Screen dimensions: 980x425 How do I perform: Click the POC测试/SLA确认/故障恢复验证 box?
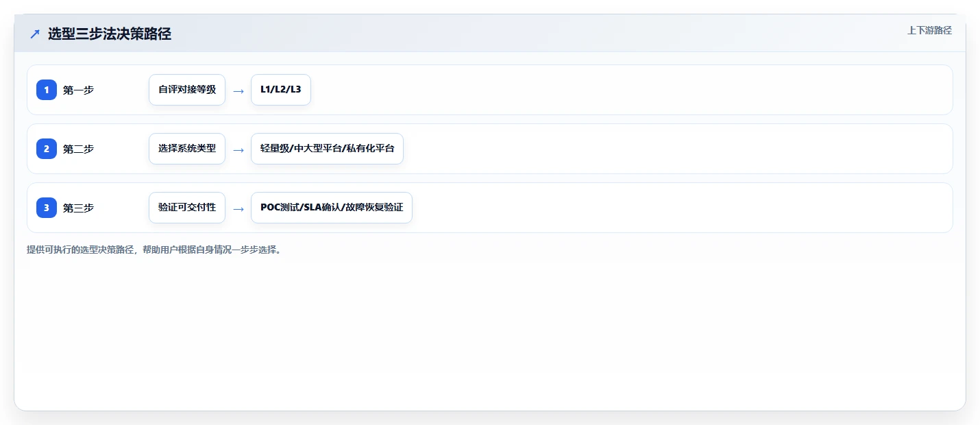point(332,208)
